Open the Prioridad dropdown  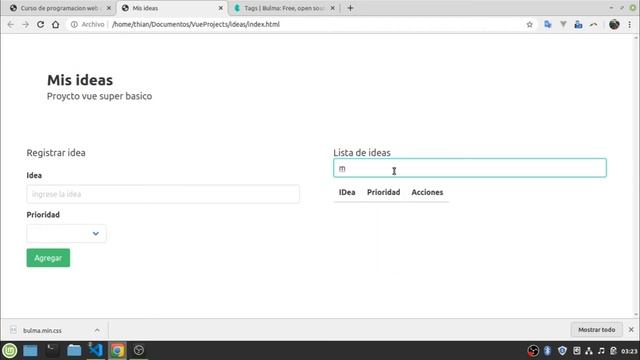[66, 233]
